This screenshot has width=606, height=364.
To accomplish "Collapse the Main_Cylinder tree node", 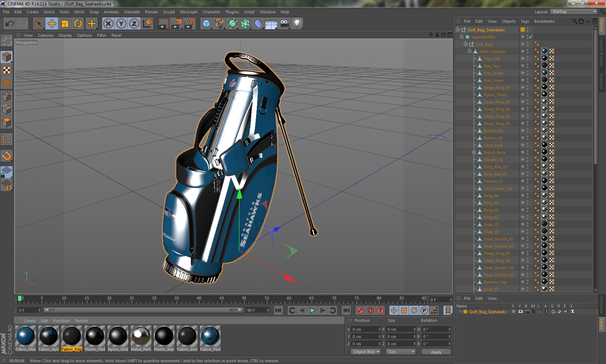I will point(469,52).
